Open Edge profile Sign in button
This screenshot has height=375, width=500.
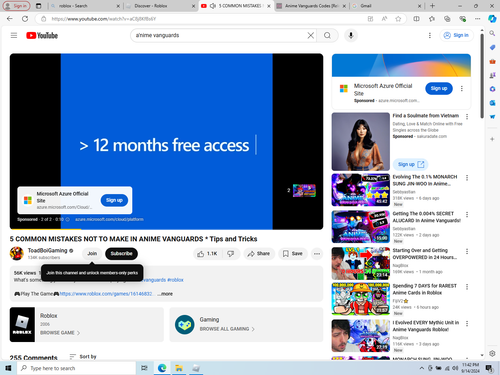(x=16, y=6)
